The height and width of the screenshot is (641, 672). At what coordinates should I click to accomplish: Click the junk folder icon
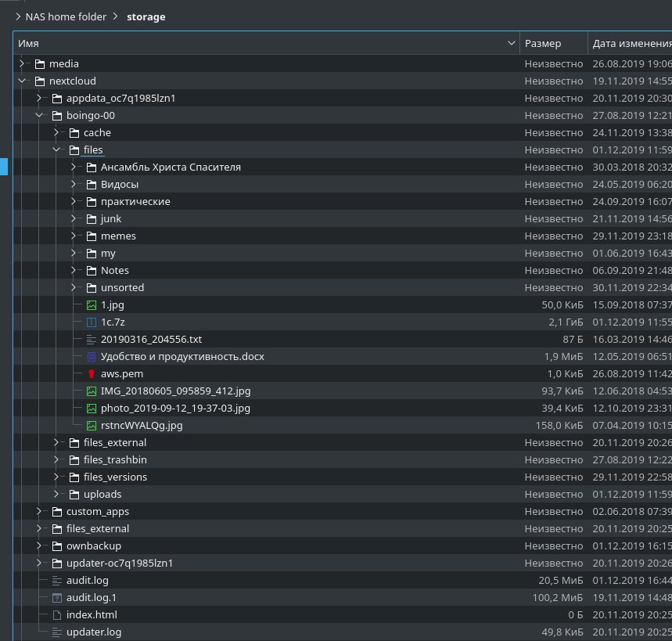click(92, 219)
